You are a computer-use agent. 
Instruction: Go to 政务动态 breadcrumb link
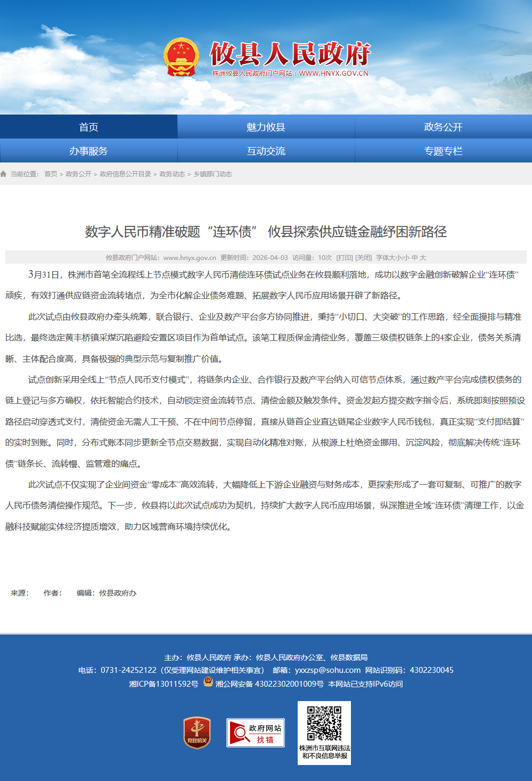(x=172, y=174)
